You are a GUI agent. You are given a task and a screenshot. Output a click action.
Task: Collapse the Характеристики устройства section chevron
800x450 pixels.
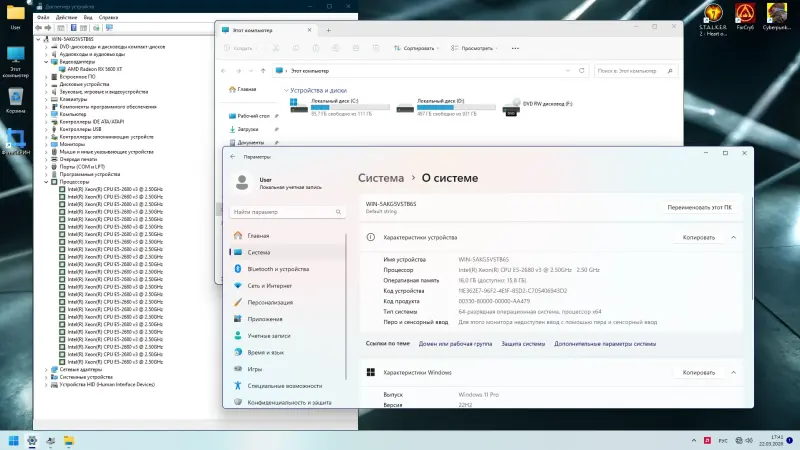pos(733,238)
